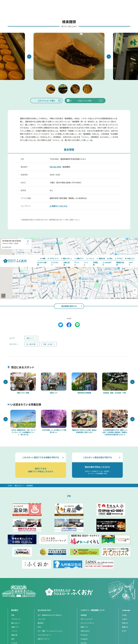Image resolution: width=138 pixels, height=644 pixels.
Task: Click the 食・郷土料理 category tag
Action: pos(32,344)
